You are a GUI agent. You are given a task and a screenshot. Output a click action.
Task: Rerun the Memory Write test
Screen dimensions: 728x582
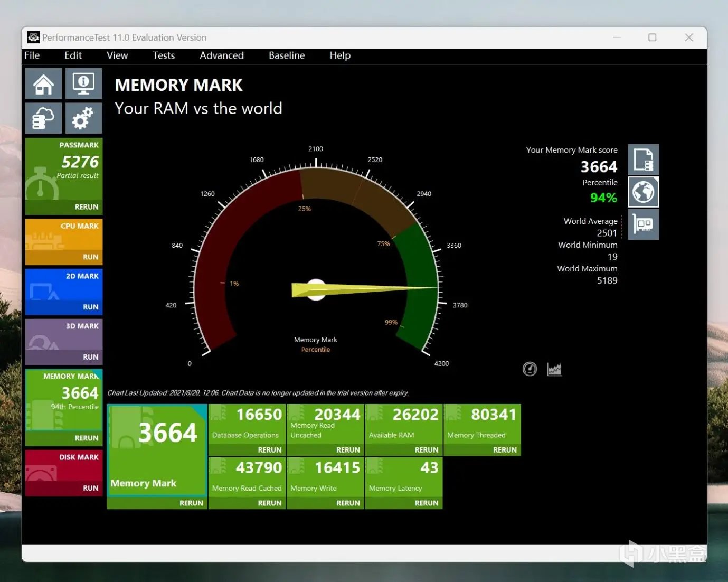click(348, 503)
